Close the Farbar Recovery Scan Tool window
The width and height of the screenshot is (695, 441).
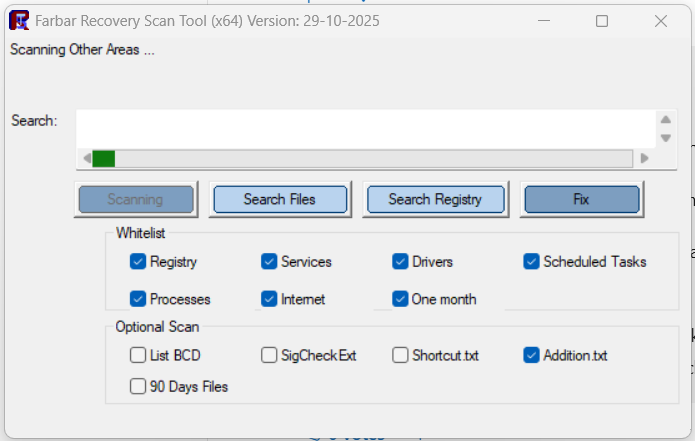point(661,21)
